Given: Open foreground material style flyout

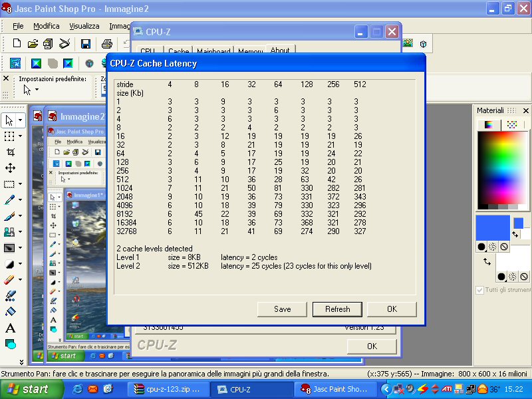Looking at the screenshot, I should coord(481,247).
